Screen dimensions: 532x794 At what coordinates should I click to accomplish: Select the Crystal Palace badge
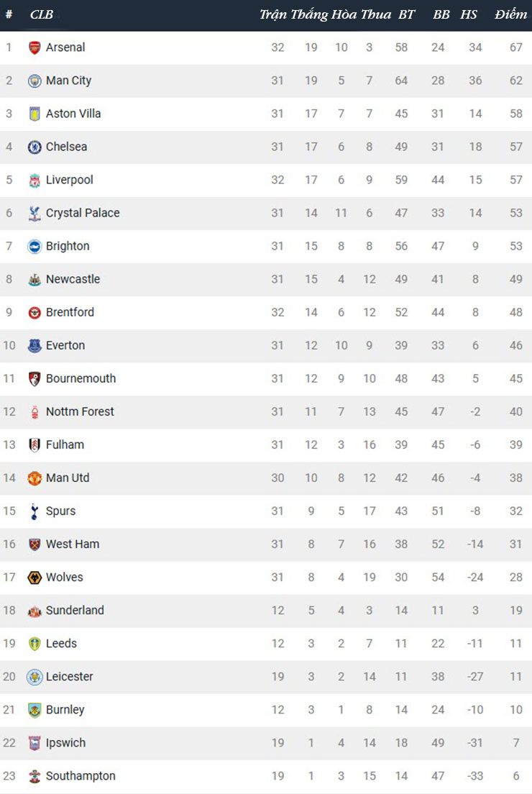click(35, 213)
